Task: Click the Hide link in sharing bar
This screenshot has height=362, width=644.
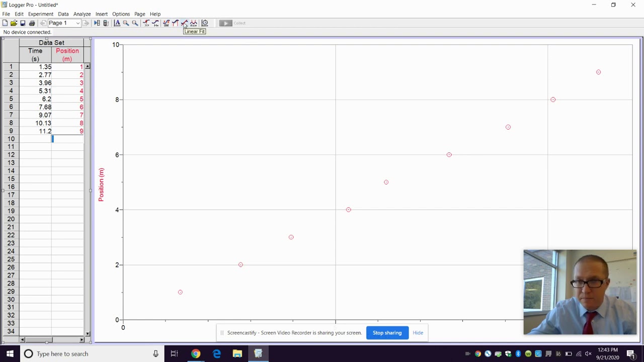Action: point(418,333)
